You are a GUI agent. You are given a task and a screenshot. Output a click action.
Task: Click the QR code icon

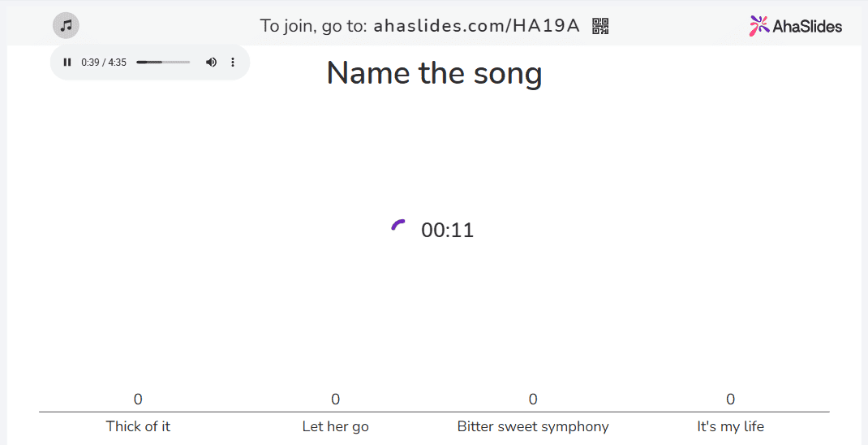click(600, 26)
